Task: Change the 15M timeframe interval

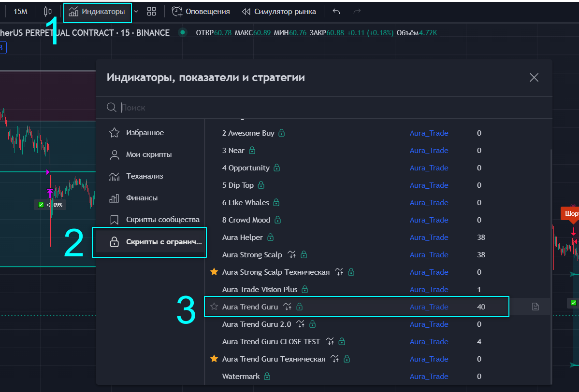Action: (x=20, y=12)
